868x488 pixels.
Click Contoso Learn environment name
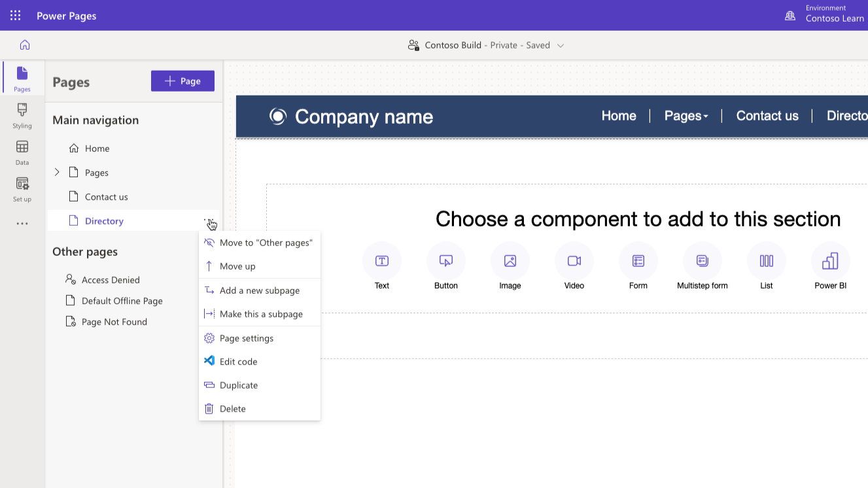click(835, 18)
